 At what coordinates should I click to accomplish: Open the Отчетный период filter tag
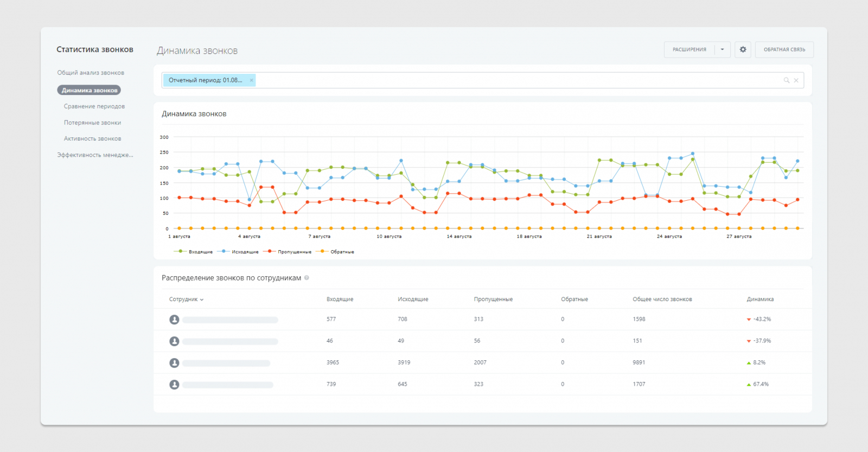[x=205, y=80]
